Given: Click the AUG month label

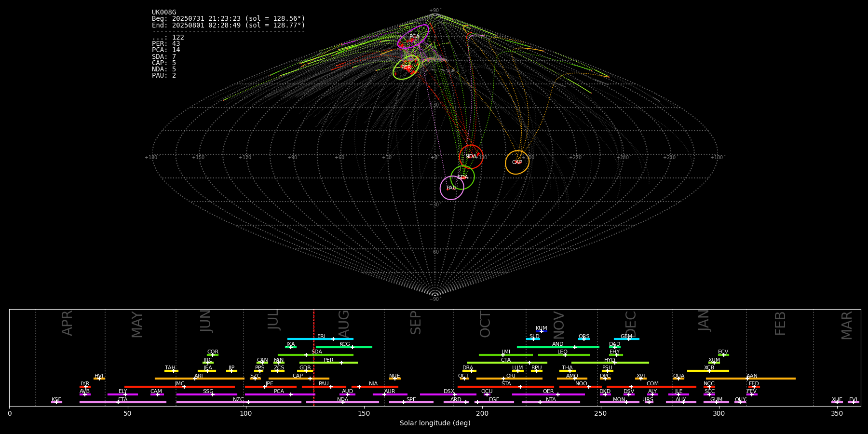Looking at the screenshot, I should [344, 324].
